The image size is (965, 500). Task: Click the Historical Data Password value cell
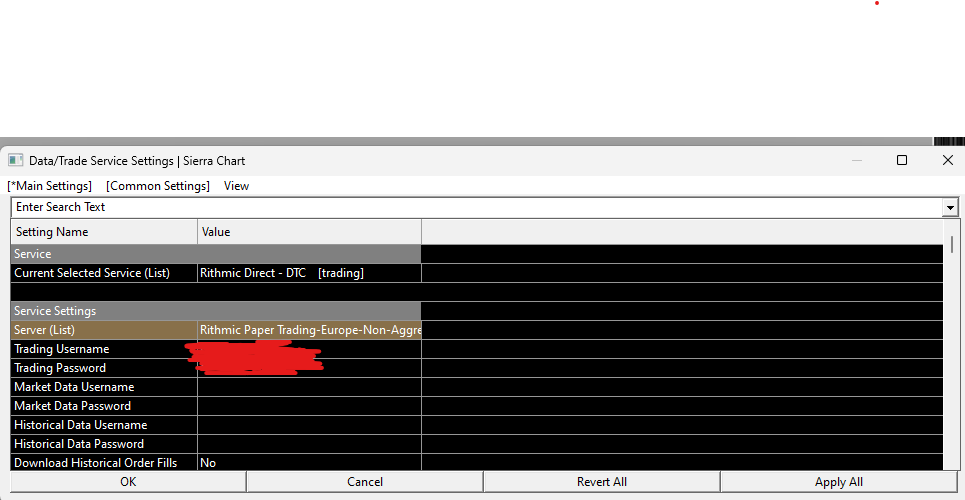[310, 445]
